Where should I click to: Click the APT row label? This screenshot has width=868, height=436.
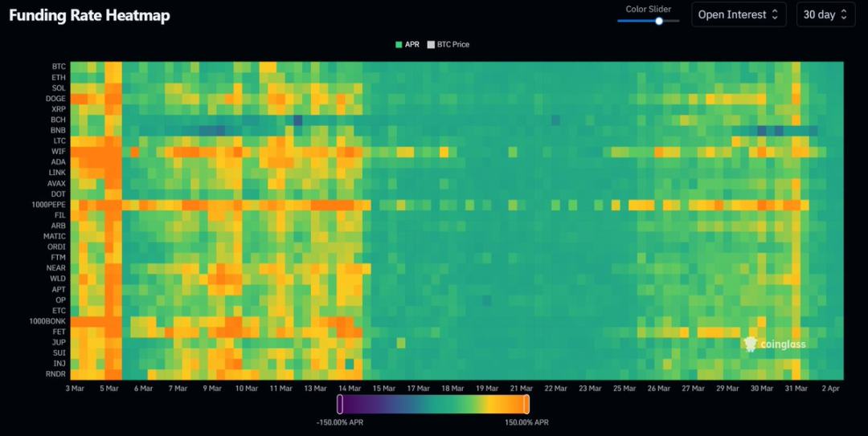(59, 289)
